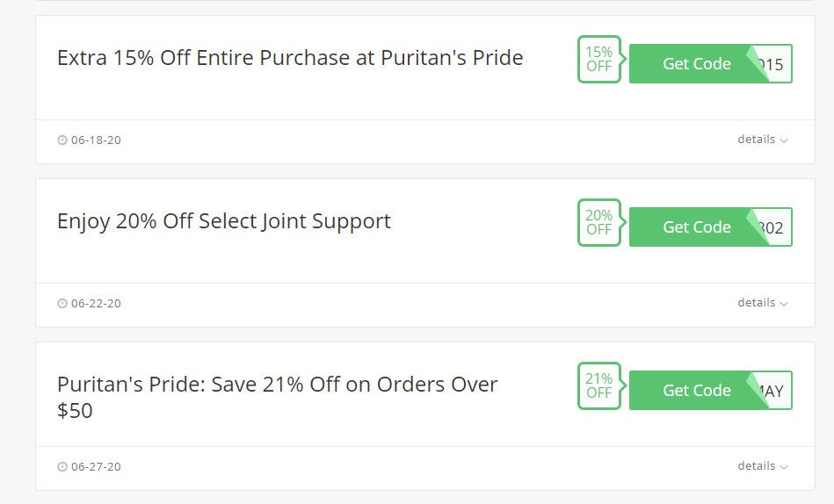Screen dimensions: 834x504
Task: Click clock icon beside 06-18-20
Action: pos(62,140)
